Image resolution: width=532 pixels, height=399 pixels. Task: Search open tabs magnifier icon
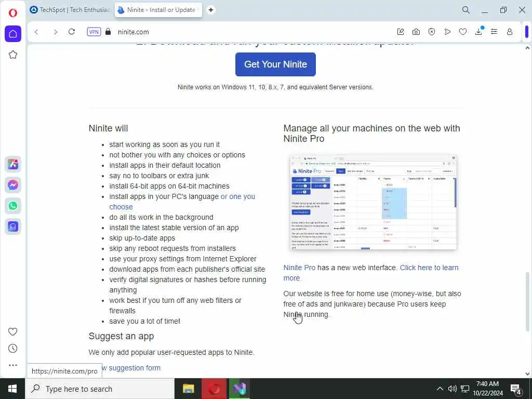(x=466, y=10)
